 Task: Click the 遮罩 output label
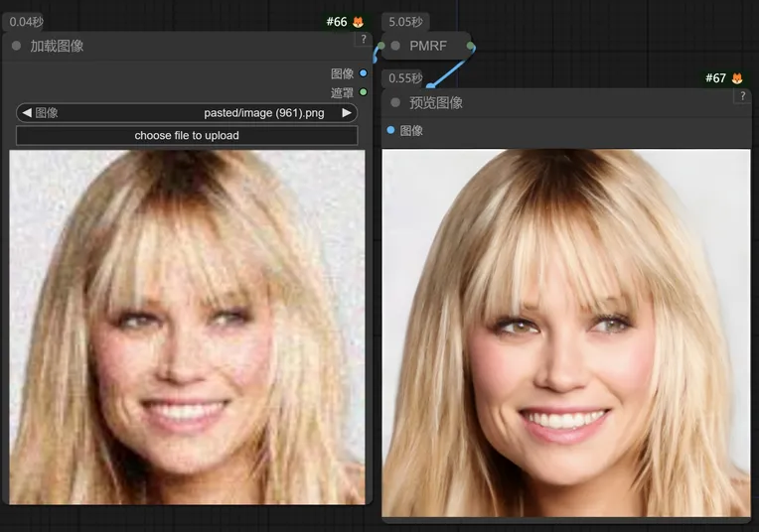tap(342, 92)
